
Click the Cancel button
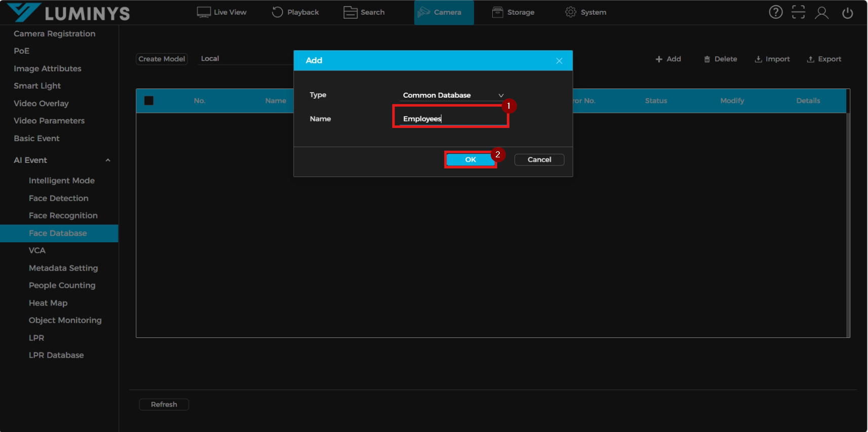[x=539, y=160]
